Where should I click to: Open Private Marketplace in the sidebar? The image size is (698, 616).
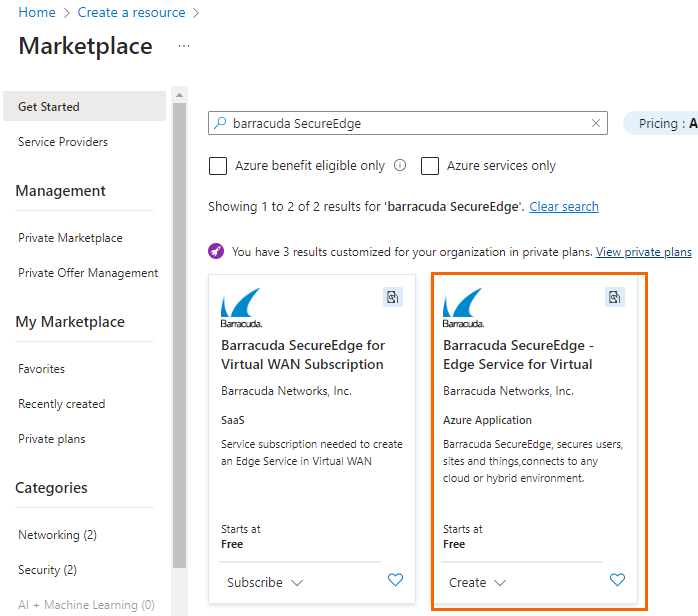pyautogui.click(x=70, y=238)
